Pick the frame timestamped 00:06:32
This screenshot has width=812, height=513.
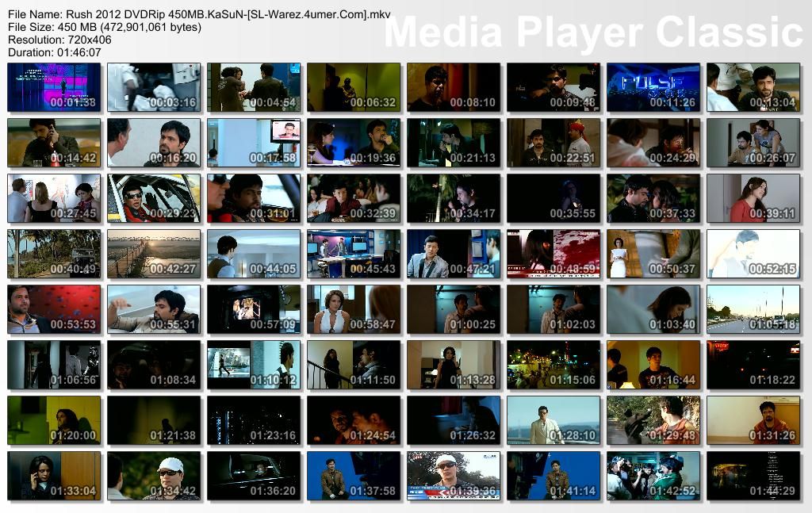pos(354,87)
